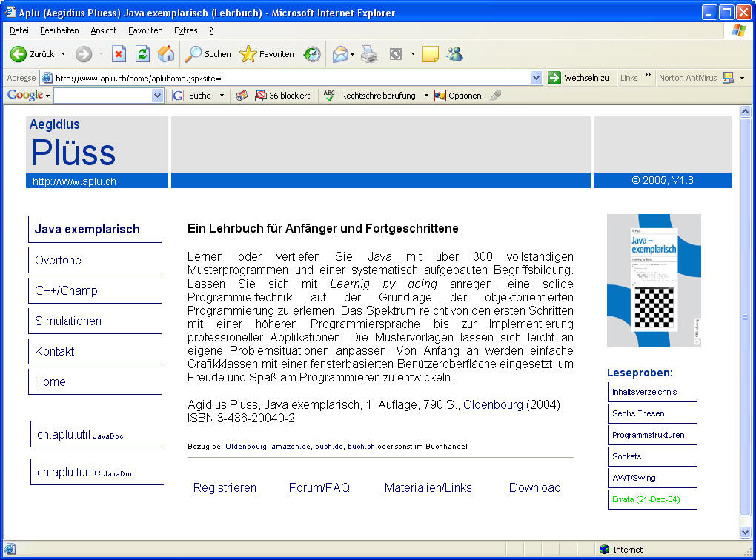Open the Messenger icon in toolbar
756x560 pixels.
click(x=454, y=54)
